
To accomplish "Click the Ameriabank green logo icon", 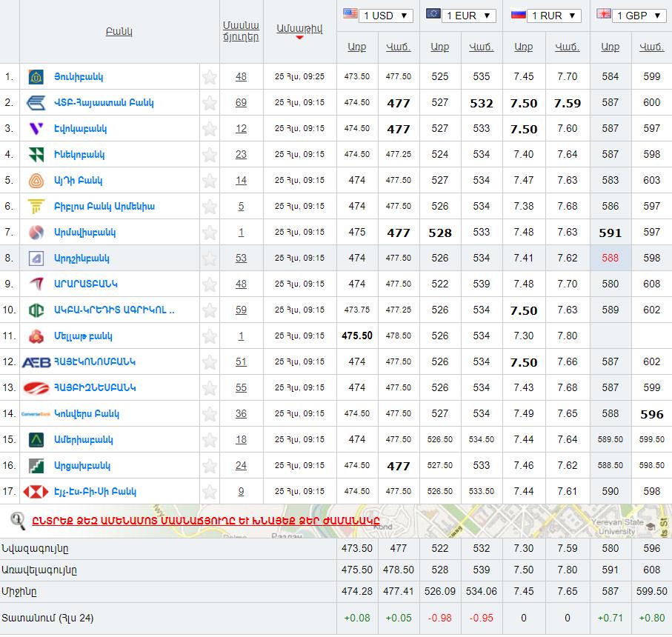I will (x=36, y=439).
